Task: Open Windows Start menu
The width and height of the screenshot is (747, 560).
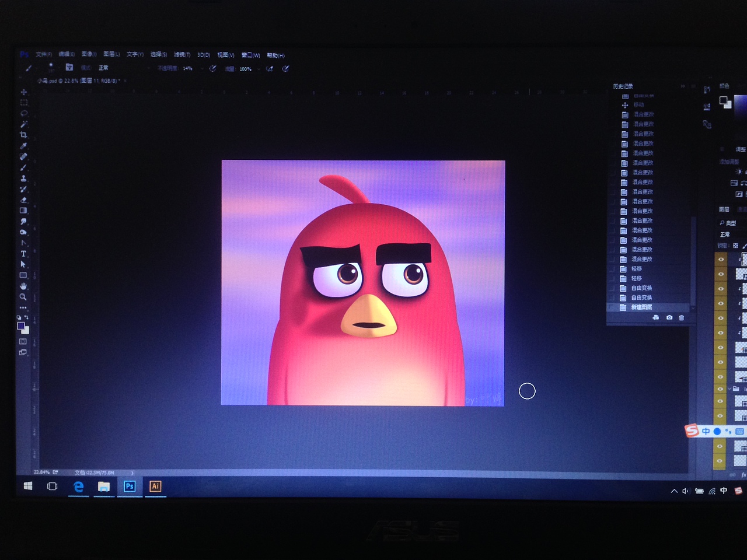Action: [27, 486]
